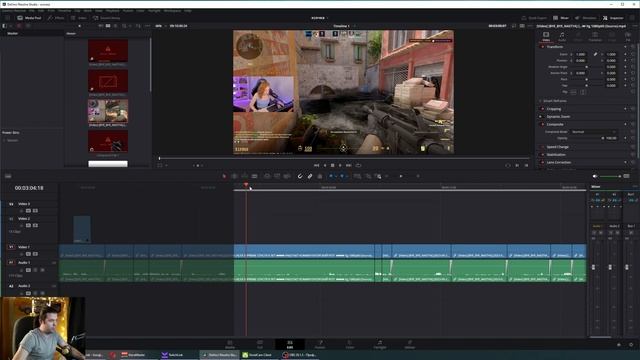This screenshot has height=360, width=640.
Task: Expand the Speed Change section
Action: click(558, 147)
